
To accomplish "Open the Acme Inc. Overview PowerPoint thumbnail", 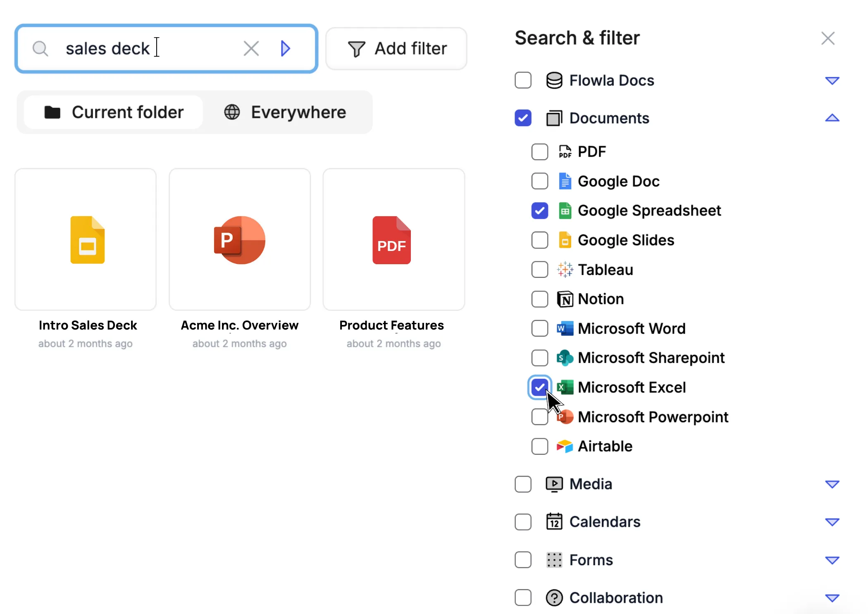I will point(240,239).
